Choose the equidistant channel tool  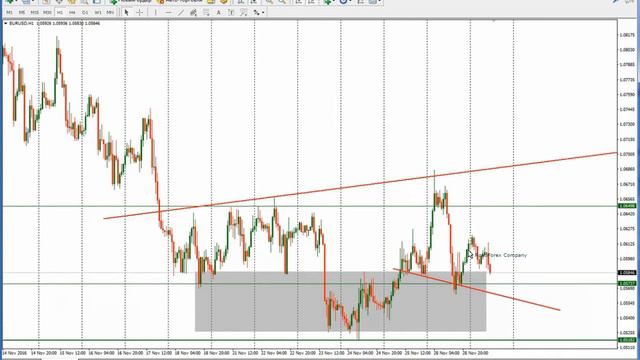193,13
